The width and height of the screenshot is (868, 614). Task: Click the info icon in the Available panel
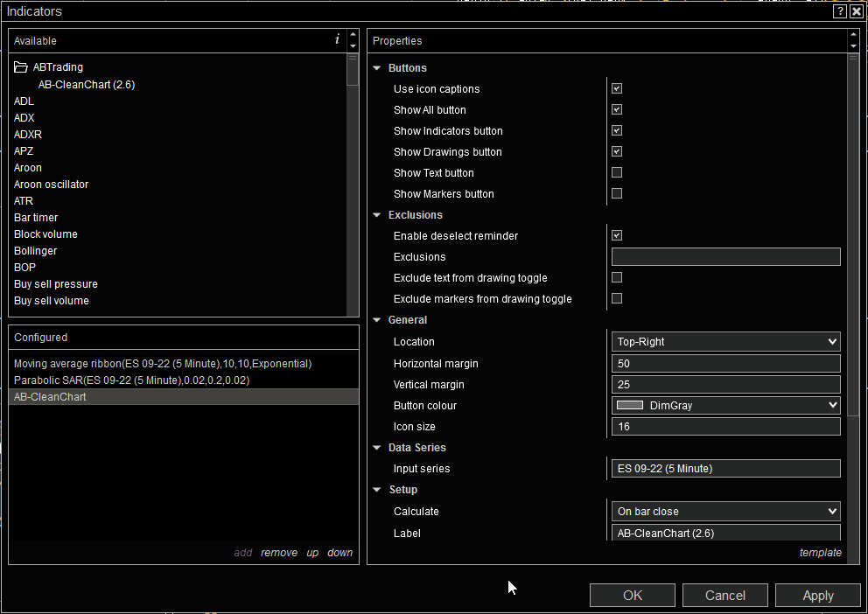point(337,40)
